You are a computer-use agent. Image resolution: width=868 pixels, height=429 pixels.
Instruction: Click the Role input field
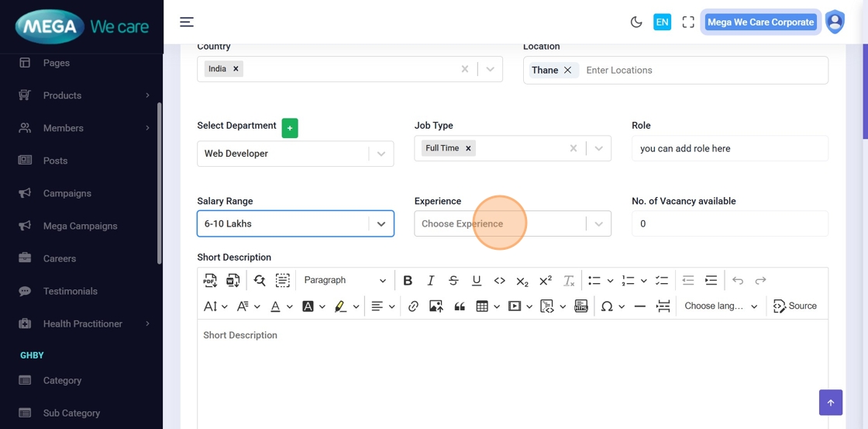[x=729, y=148]
